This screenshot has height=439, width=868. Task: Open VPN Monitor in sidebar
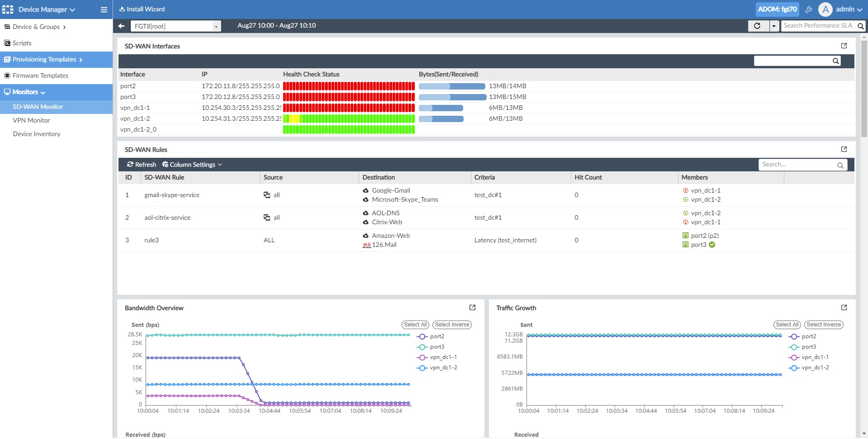[31, 120]
